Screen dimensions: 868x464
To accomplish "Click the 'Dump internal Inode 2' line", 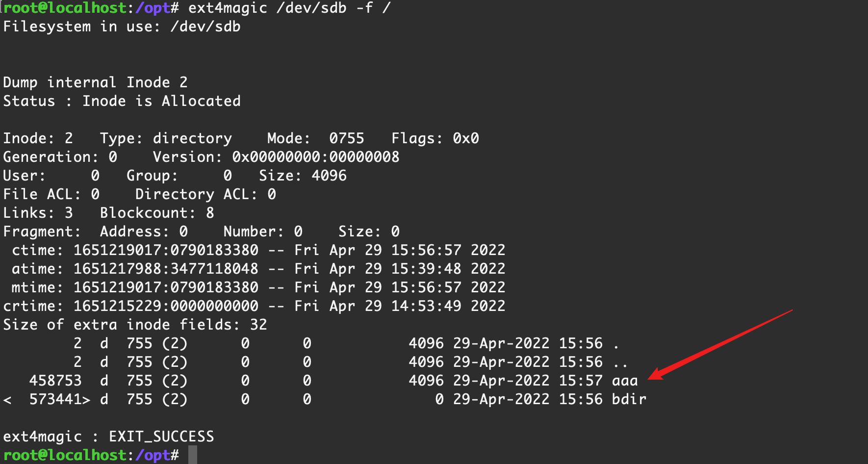I will 95,82.
